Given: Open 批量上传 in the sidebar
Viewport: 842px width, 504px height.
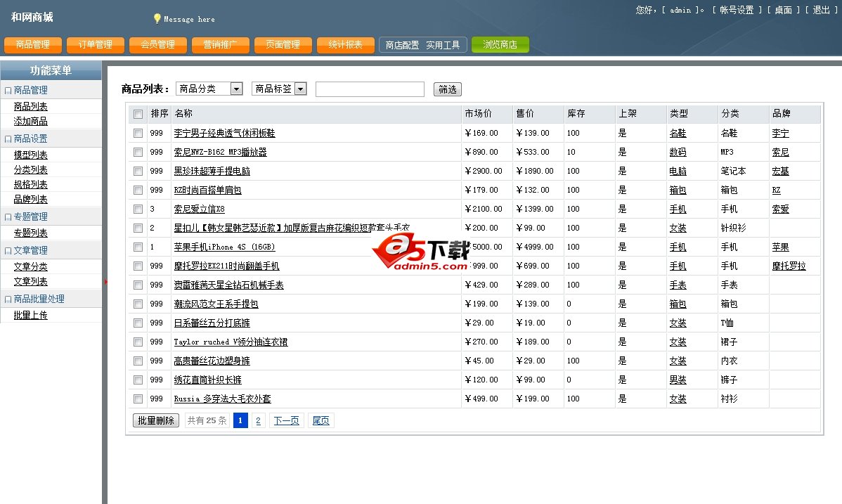Looking at the screenshot, I should [x=31, y=315].
